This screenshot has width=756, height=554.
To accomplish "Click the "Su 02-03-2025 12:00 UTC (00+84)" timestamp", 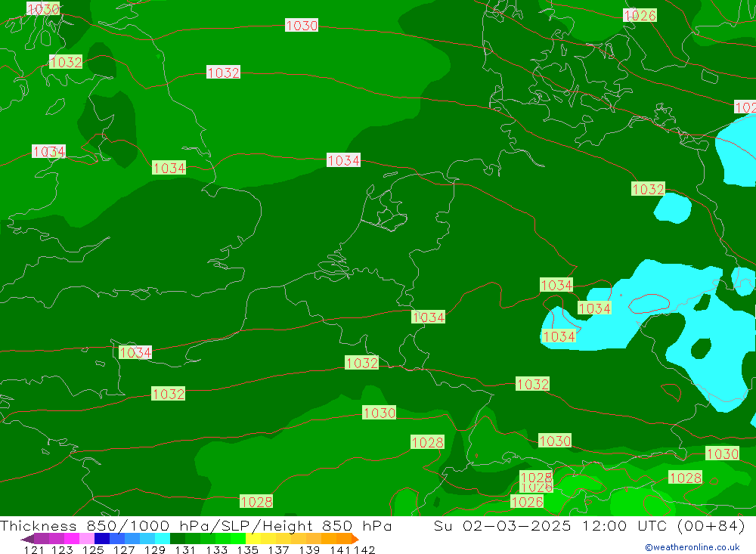I will pyautogui.click(x=589, y=525).
